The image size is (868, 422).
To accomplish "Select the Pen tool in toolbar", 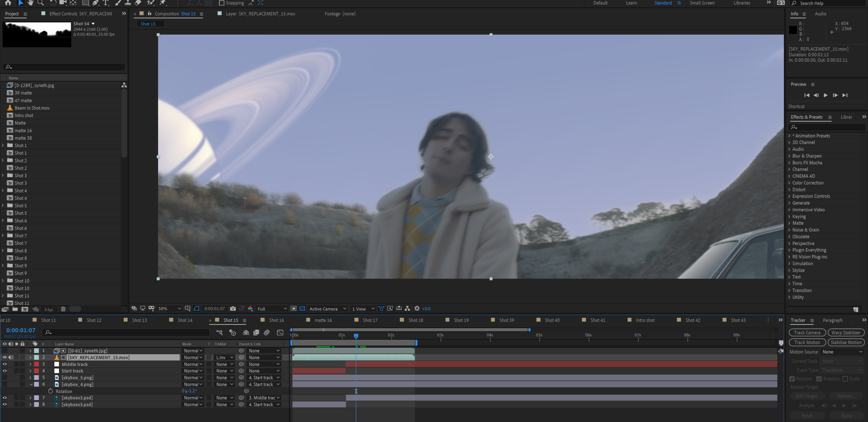I will (95, 3).
